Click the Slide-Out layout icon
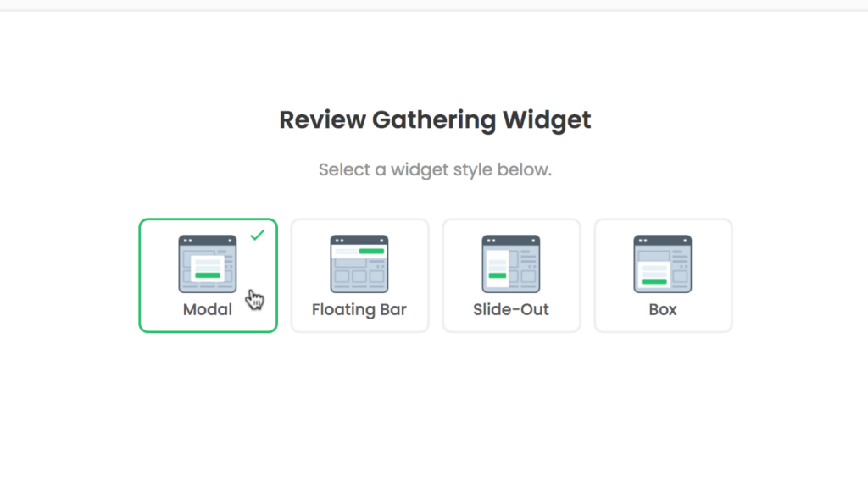The image size is (868, 488). click(x=511, y=263)
